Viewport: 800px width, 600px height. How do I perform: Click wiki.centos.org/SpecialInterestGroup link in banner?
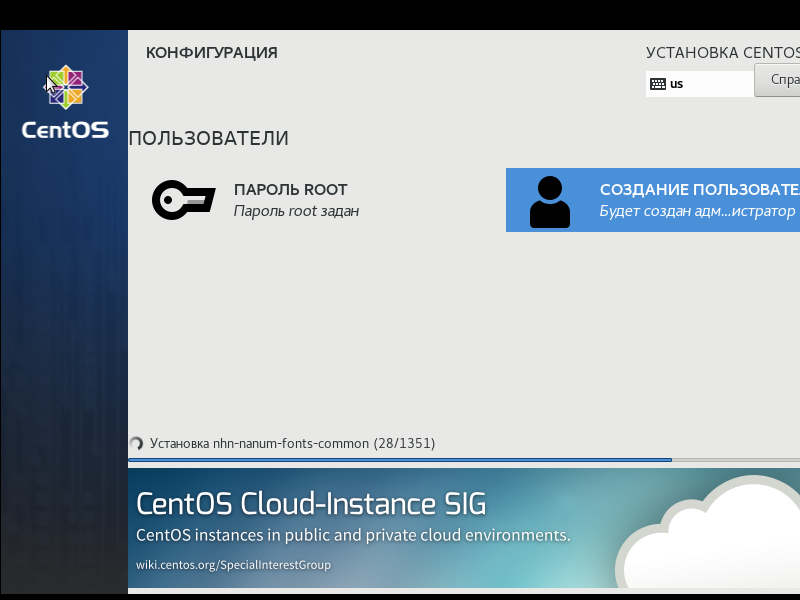pos(233,565)
